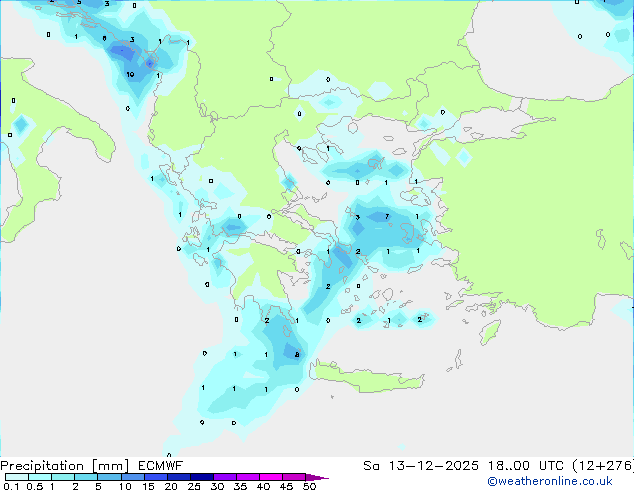Click the legend label '20'
This screenshot has height=490, width=634.
coord(171,486)
